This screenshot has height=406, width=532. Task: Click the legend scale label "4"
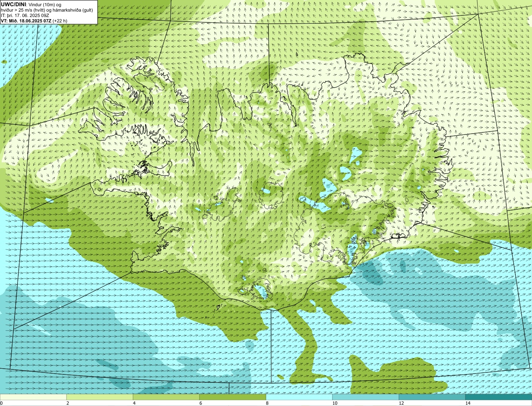(x=134, y=403)
